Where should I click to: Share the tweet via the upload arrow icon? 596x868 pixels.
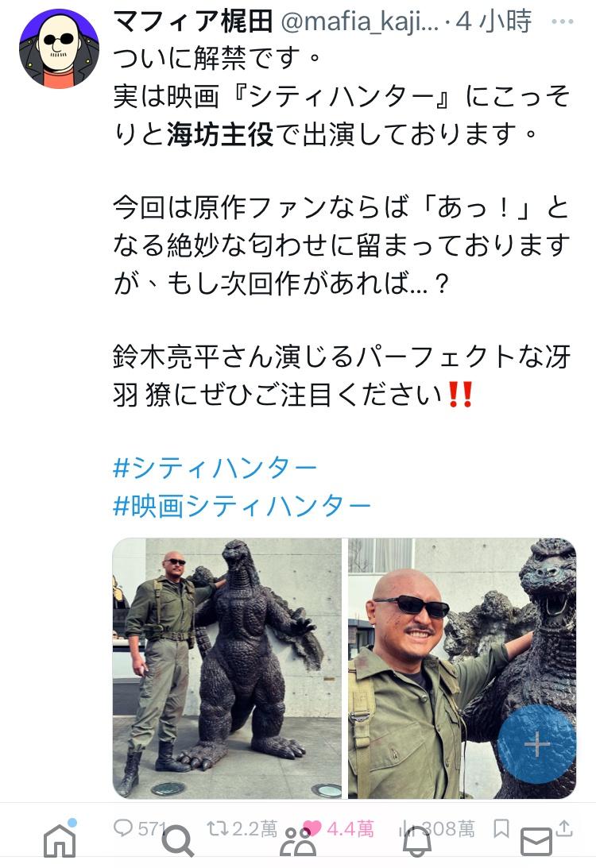point(564,828)
